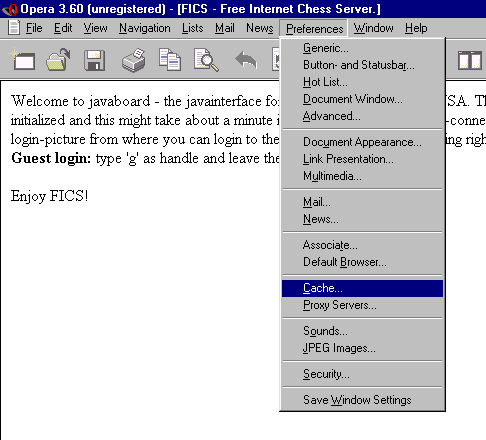Click the Copy documents toolbar icon
Screen dimensions: 486x440
pyautogui.click(x=170, y=60)
